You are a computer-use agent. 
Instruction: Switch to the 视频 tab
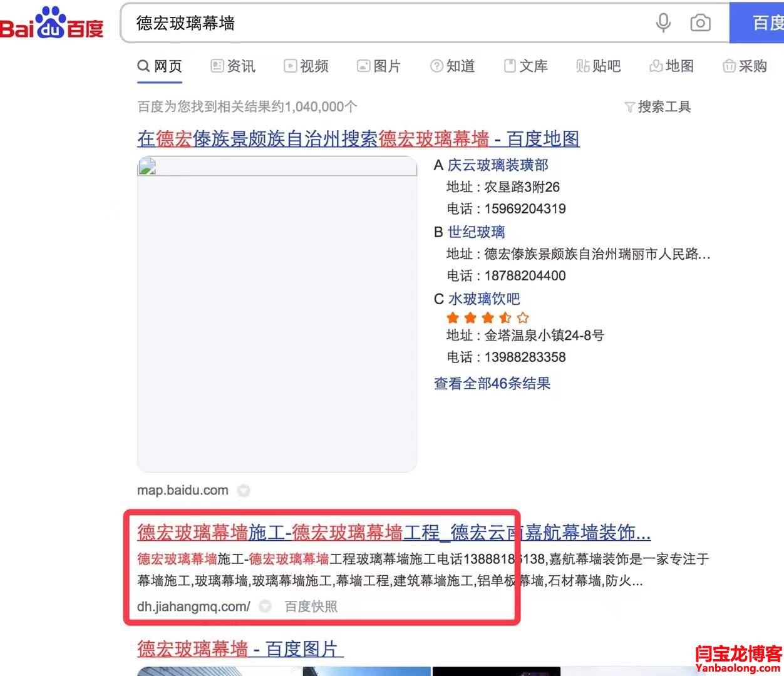click(306, 66)
